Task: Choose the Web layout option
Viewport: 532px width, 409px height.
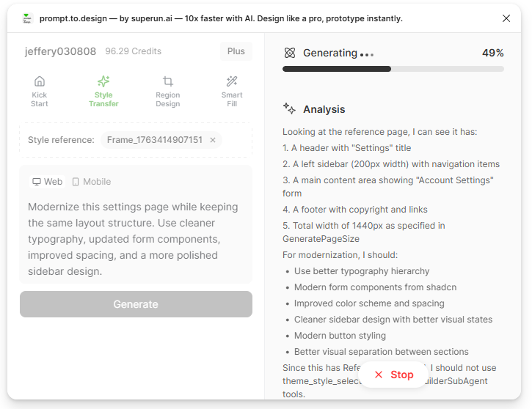Action: click(x=47, y=182)
